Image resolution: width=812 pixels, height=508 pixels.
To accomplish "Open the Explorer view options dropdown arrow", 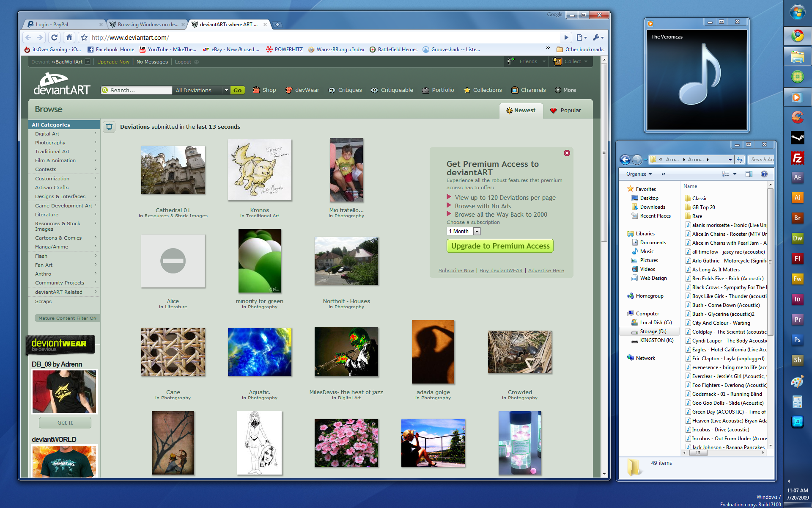I will tap(735, 174).
